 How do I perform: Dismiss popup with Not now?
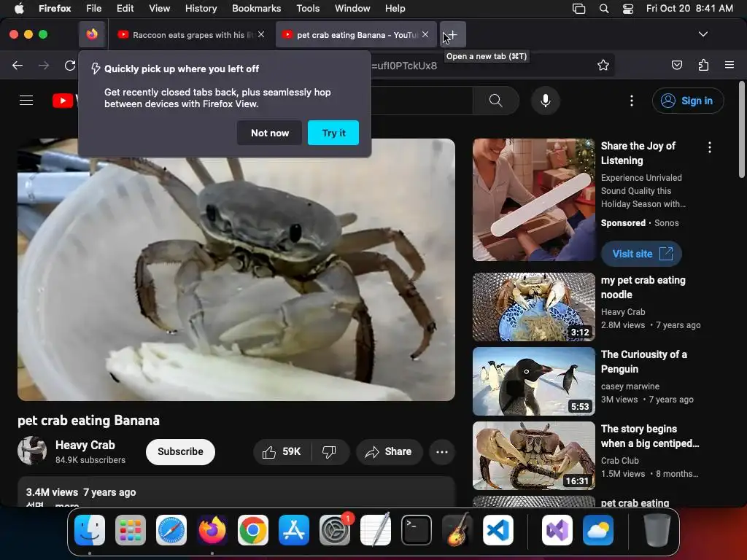pyautogui.click(x=270, y=133)
